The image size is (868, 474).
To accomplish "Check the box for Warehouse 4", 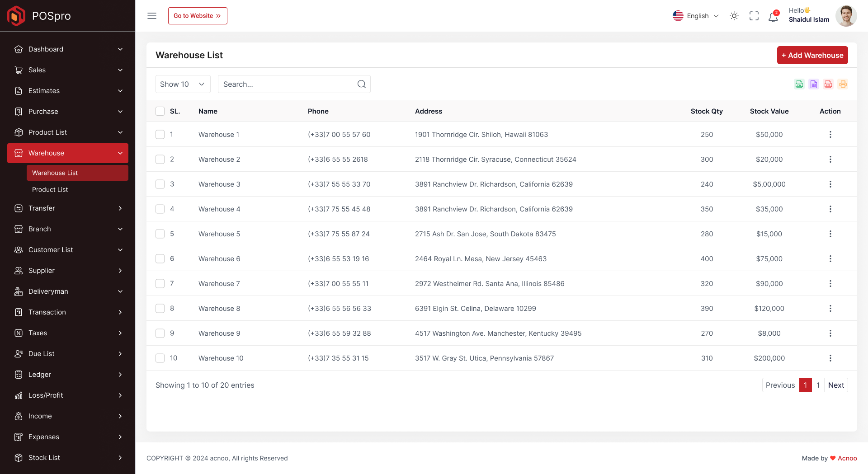I will click(x=160, y=209).
